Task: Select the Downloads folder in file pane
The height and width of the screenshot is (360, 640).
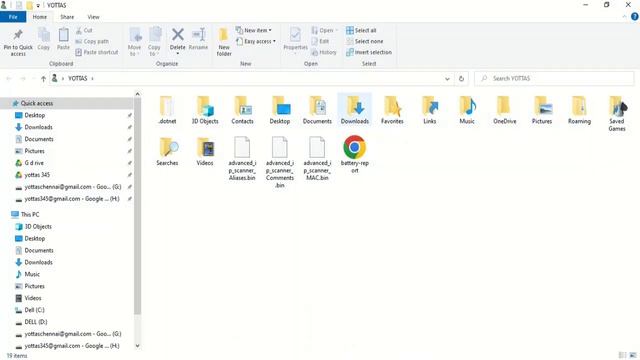Action: coord(355,110)
